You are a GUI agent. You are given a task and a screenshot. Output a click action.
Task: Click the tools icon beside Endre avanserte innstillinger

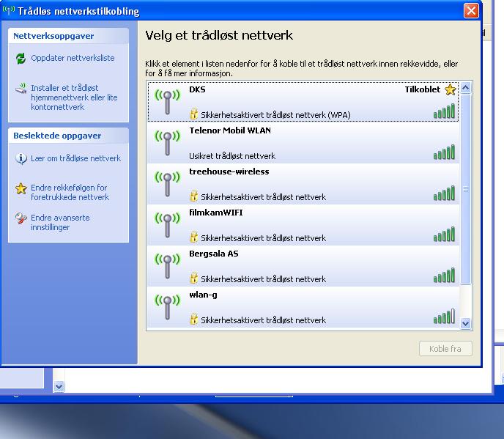(21, 218)
